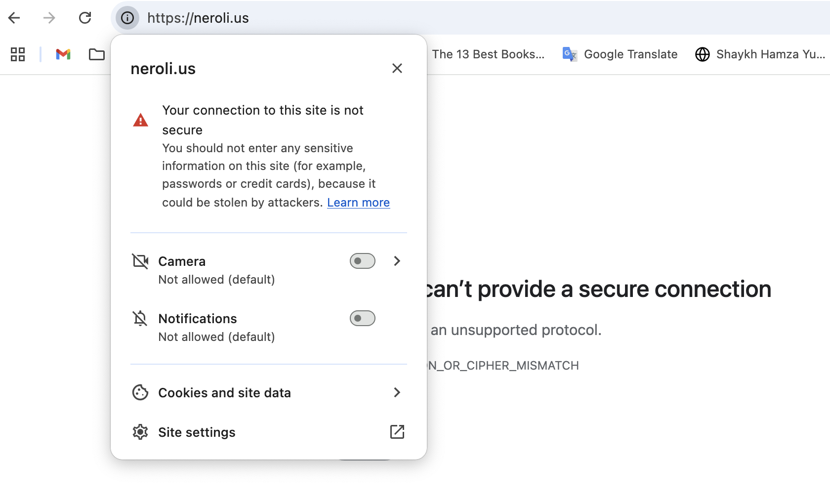Enable the Notifications permission toggle
Viewport: 830px width, 504px height.
pyautogui.click(x=363, y=318)
